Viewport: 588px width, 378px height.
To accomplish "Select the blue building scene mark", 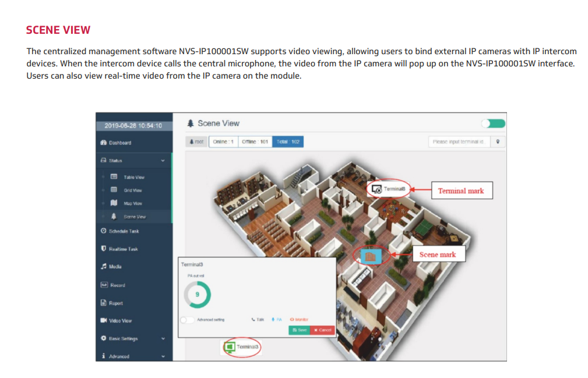I will [x=368, y=255].
